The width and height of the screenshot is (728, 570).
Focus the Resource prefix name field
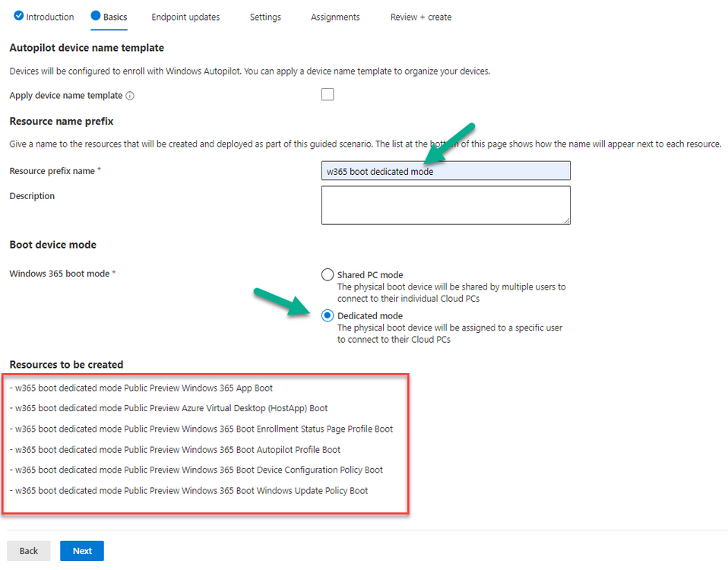pyautogui.click(x=446, y=171)
